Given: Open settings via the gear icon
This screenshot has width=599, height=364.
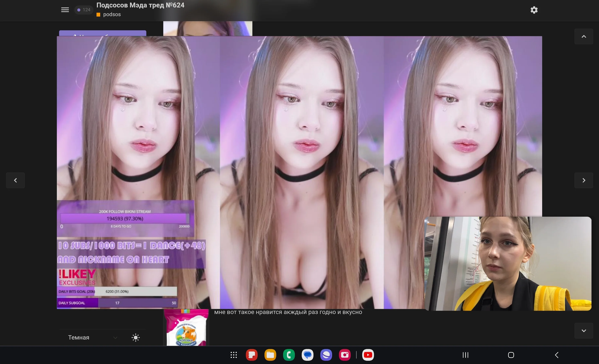Looking at the screenshot, I should point(534,10).
